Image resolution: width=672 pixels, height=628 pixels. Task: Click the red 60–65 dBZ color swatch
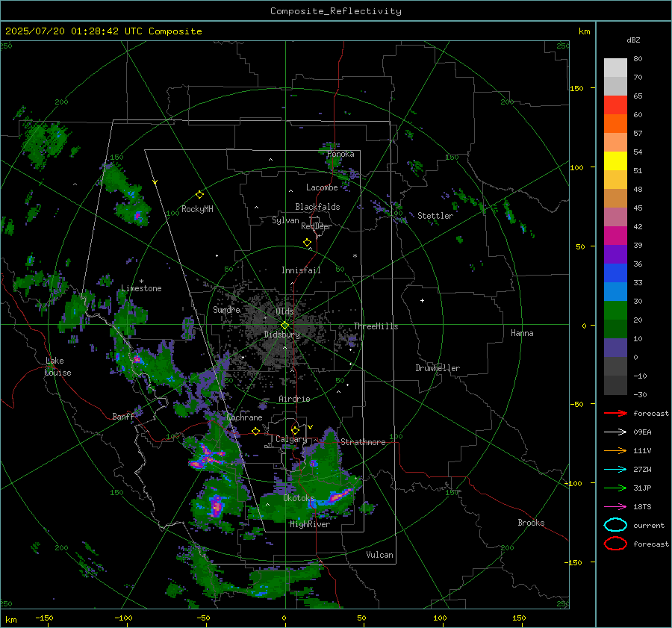click(x=615, y=105)
